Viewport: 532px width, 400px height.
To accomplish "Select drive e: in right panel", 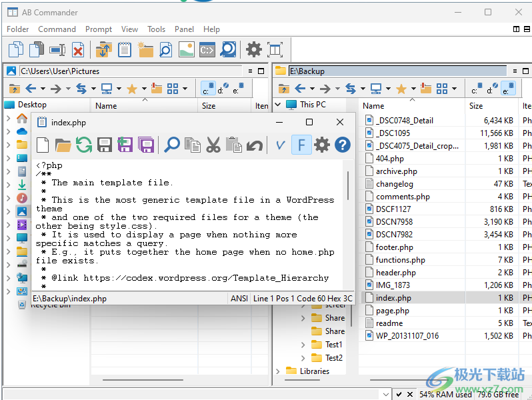I will (x=508, y=89).
